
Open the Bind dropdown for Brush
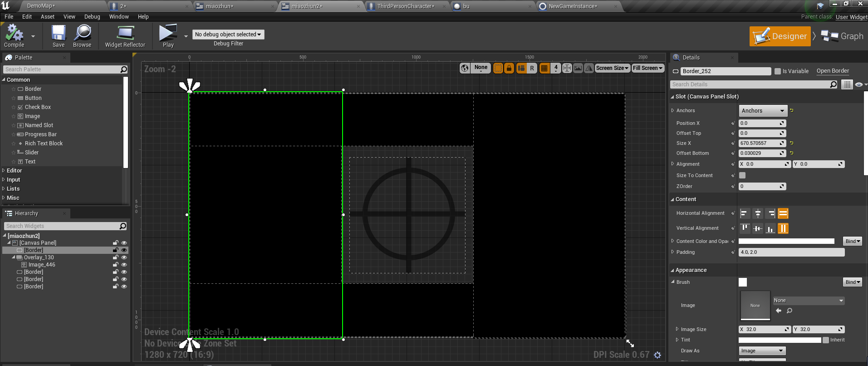(853, 282)
